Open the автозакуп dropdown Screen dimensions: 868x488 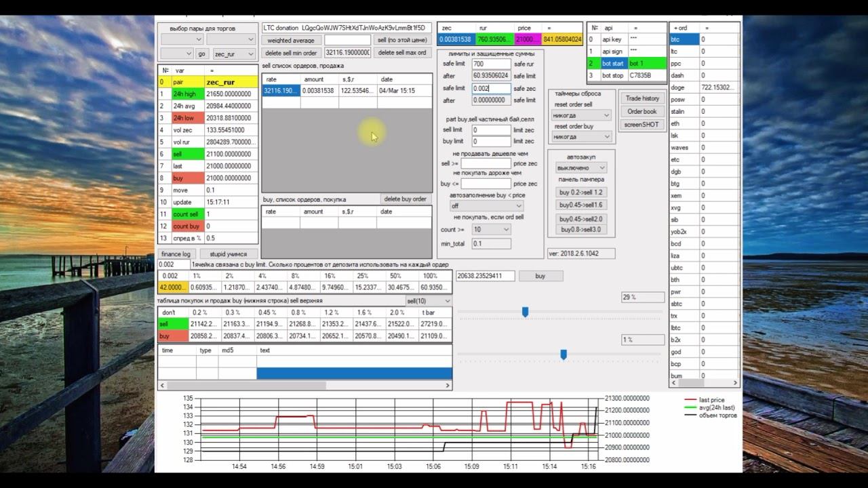point(581,168)
